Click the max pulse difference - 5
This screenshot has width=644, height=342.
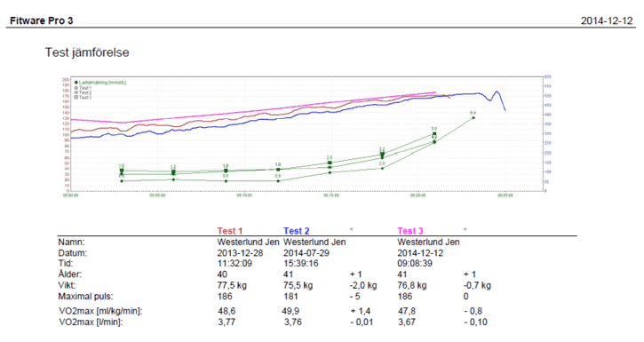click(x=355, y=297)
